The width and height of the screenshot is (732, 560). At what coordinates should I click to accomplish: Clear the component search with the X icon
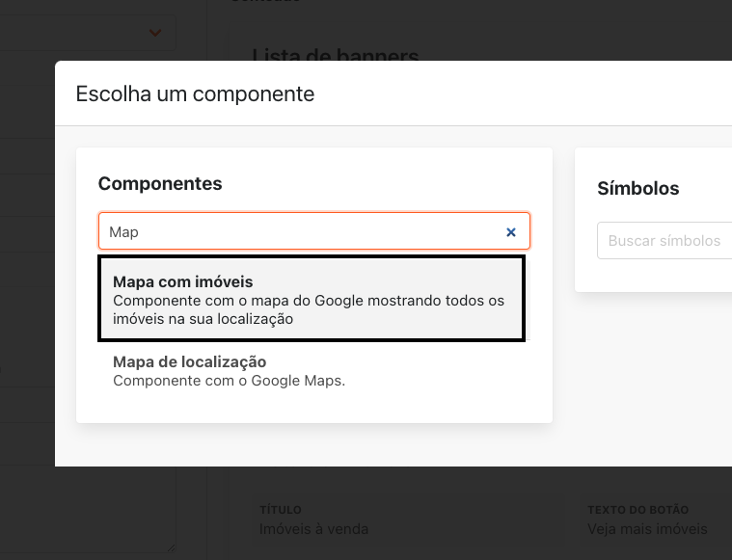pyautogui.click(x=511, y=232)
